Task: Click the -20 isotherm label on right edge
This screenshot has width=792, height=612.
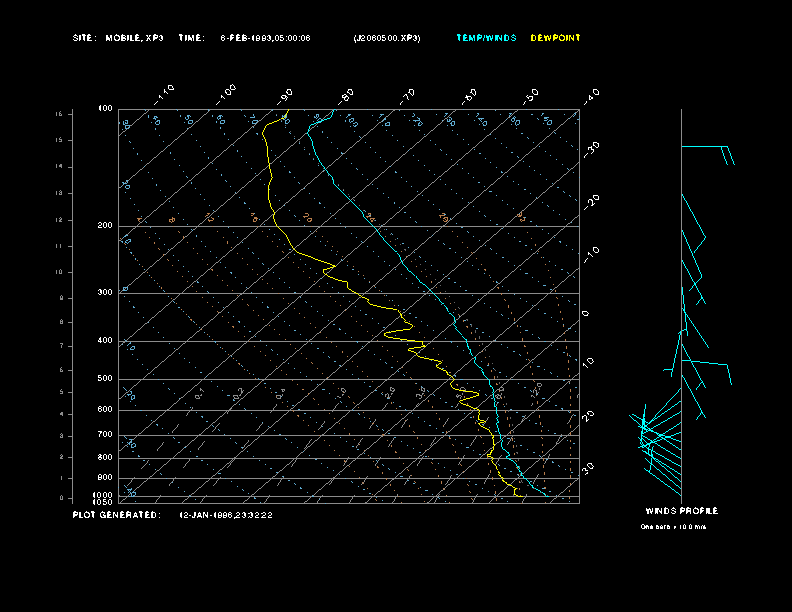Action: click(591, 202)
